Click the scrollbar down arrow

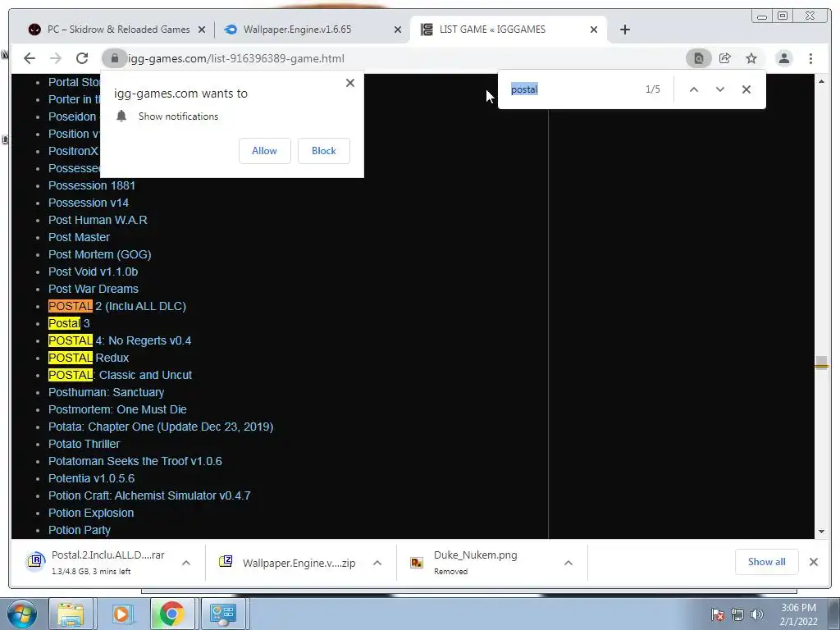821,532
